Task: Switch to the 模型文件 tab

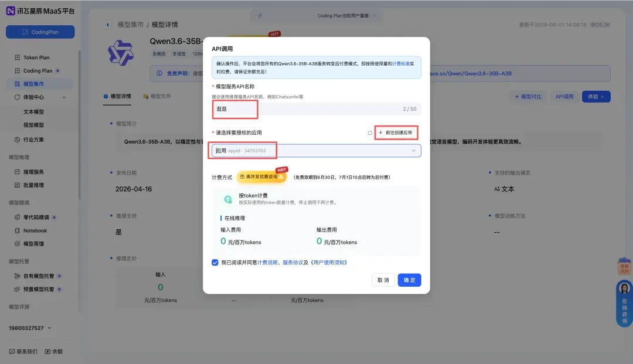Action: pos(157,97)
